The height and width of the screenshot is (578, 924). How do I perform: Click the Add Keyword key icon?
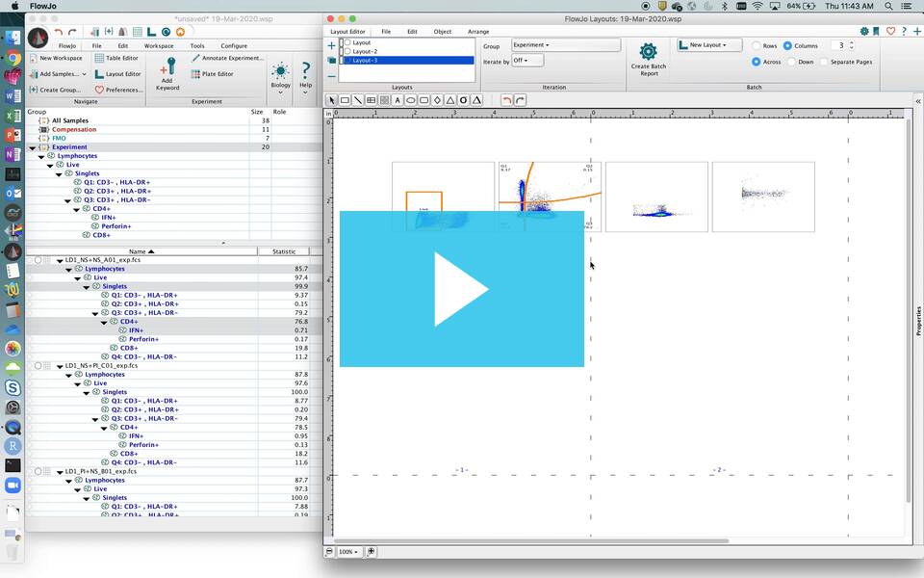(167, 66)
